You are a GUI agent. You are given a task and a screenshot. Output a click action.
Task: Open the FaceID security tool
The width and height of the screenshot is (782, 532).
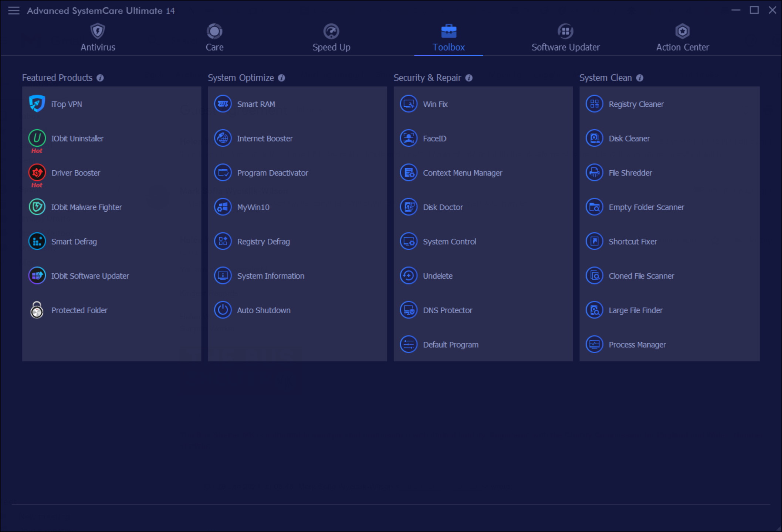pyautogui.click(x=434, y=138)
